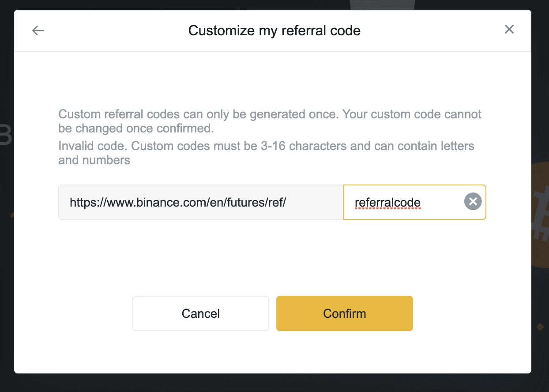Click the Invalid code error message
Screen dimensions: 549x392
(266, 153)
